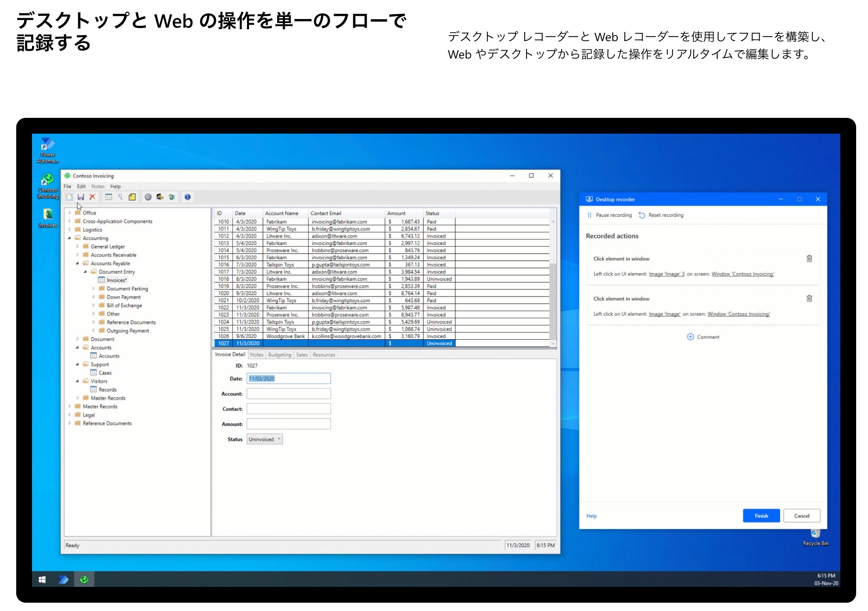The width and height of the screenshot is (868, 611).
Task: Click inside the Contact input field
Action: pyautogui.click(x=289, y=409)
